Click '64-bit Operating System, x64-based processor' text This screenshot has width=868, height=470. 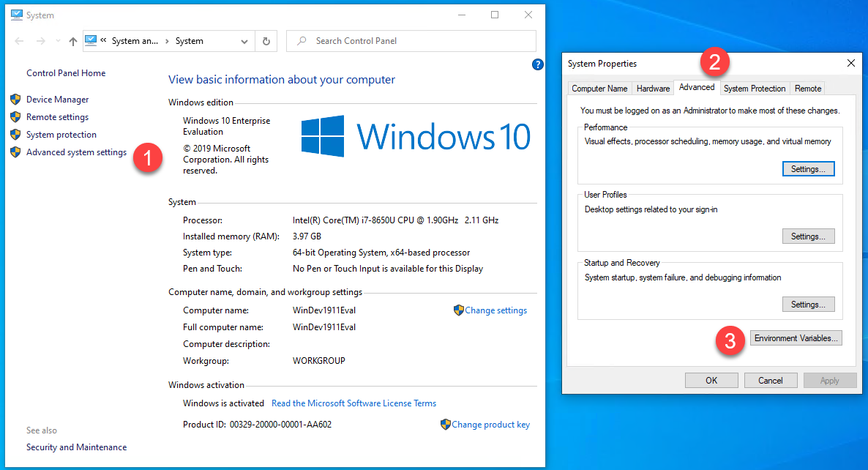coord(381,253)
